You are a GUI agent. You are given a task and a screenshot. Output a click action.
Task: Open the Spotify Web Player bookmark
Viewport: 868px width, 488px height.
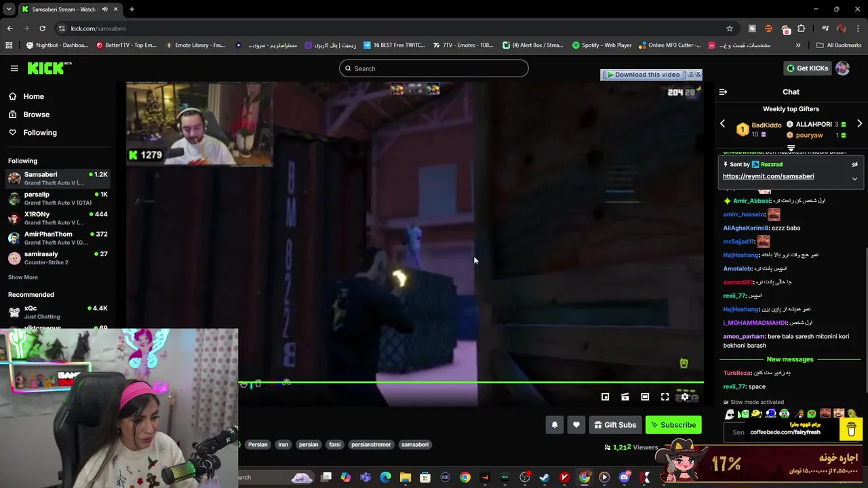(x=601, y=45)
